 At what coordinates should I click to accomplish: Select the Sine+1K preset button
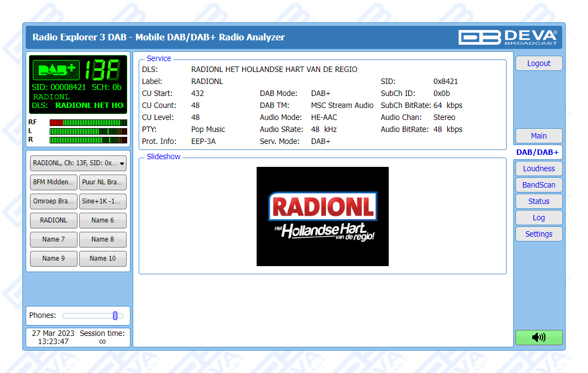103,201
